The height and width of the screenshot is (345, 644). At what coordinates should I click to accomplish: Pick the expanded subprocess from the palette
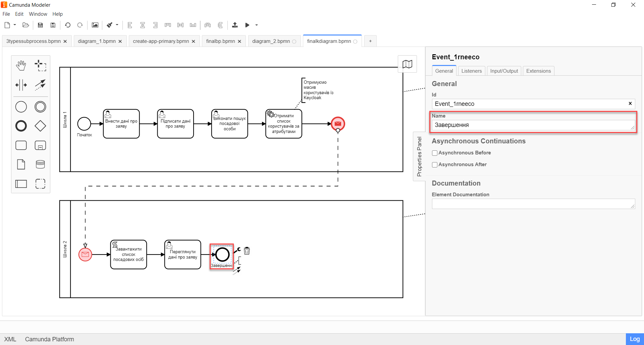(40, 145)
